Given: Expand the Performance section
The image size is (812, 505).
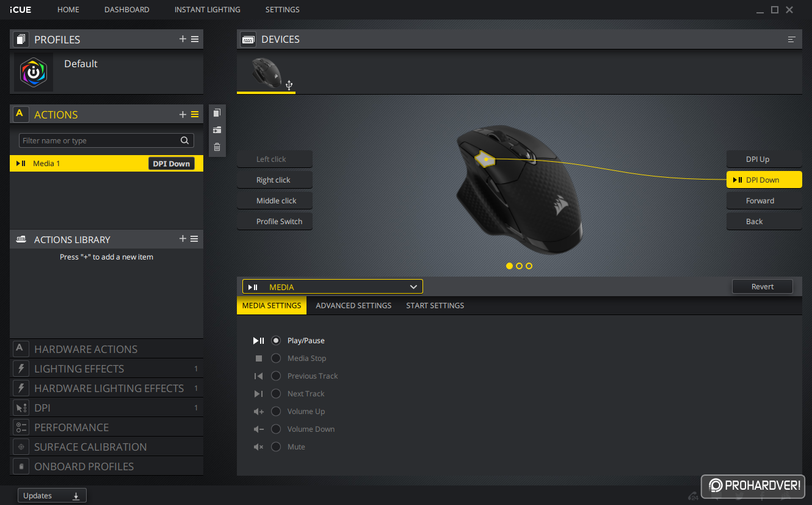Looking at the screenshot, I should [106, 427].
